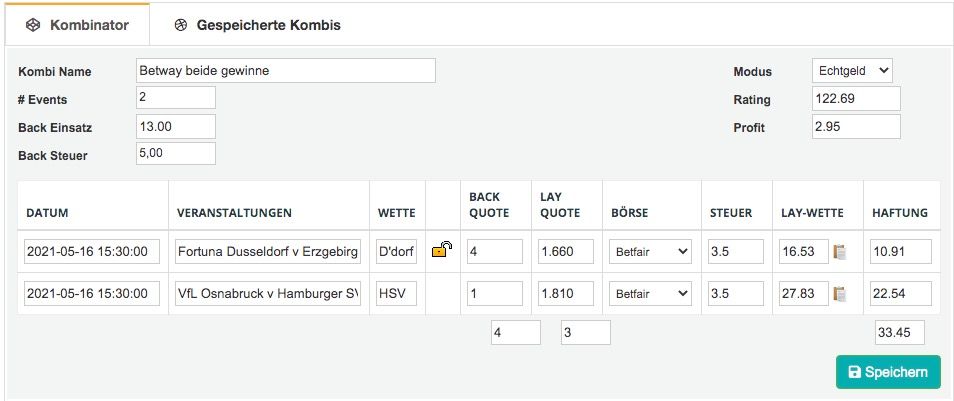Screen dimensions: 954x401
Task: Copy lay bet 27.83 via clipboard icon
Action: [840, 293]
